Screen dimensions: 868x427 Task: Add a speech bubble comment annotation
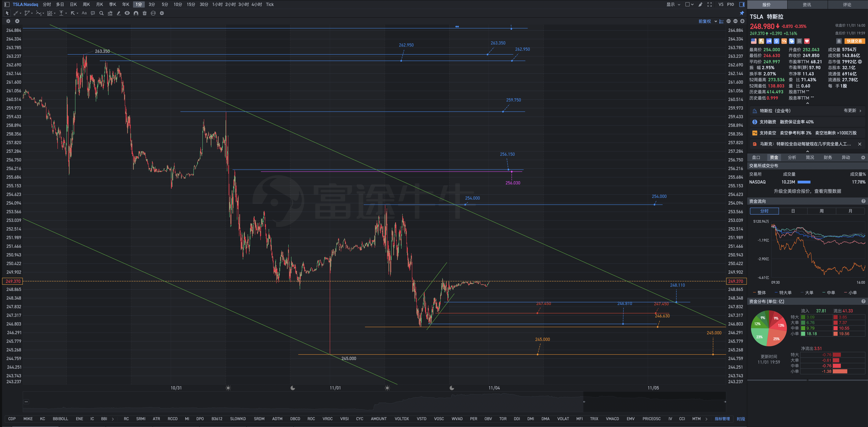93,13
